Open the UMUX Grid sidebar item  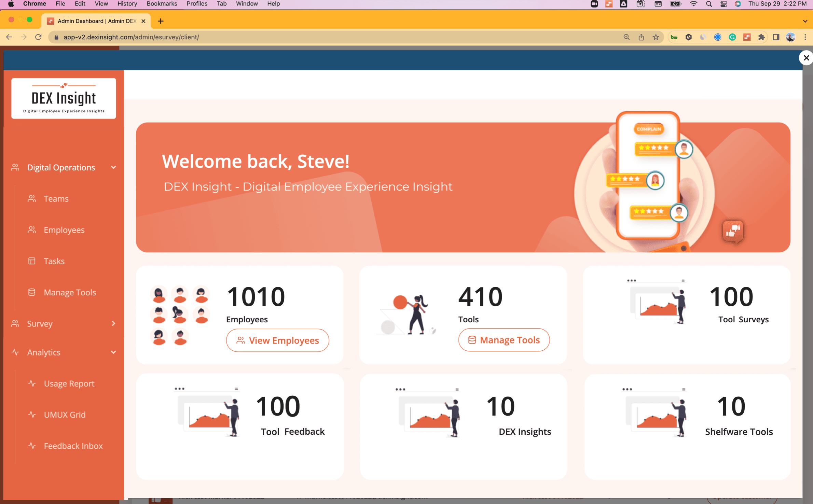[65, 415]
